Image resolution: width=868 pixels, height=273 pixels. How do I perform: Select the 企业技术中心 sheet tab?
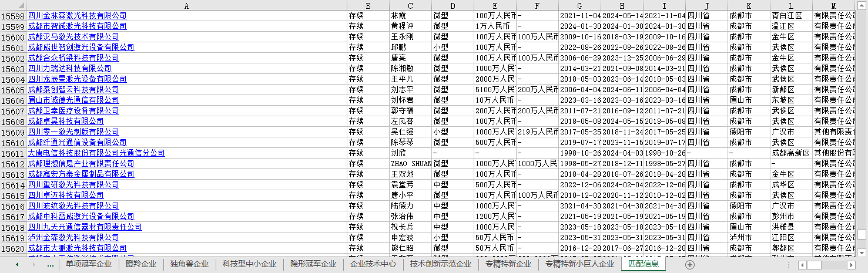pos(373,264)
